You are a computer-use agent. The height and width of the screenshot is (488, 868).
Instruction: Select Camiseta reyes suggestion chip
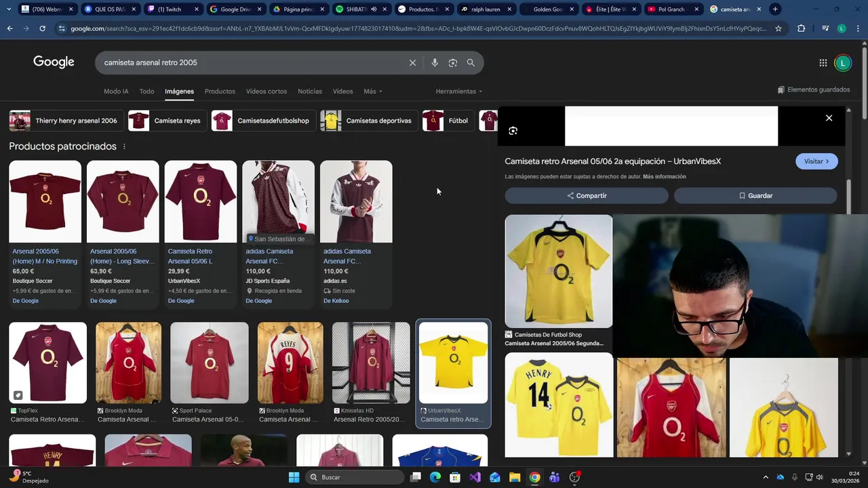[167, 121]
